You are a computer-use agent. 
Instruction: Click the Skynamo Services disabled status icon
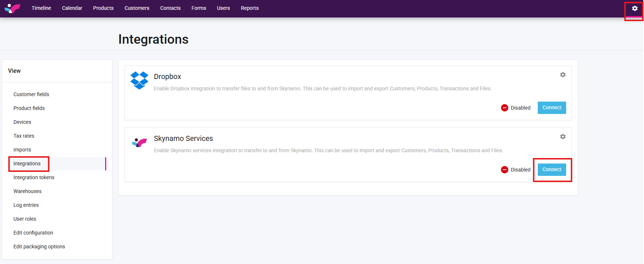pos(505,170)
